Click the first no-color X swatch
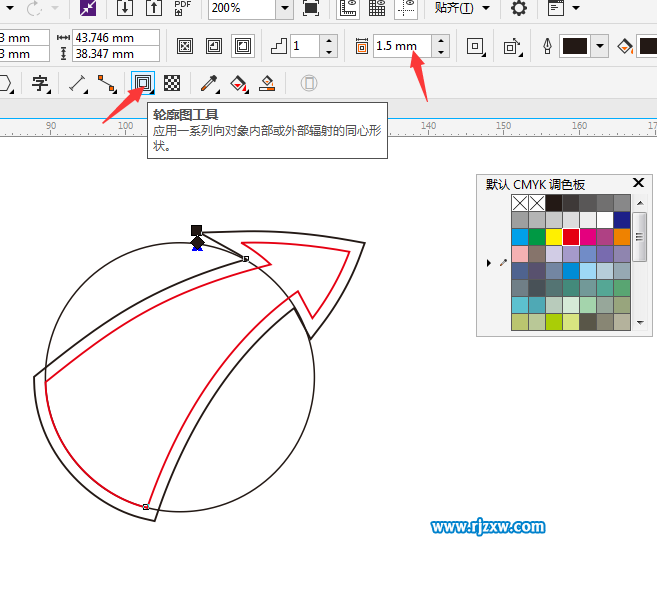Image resolution: width=657 pixels, height=598 pixels. [520, 203]
